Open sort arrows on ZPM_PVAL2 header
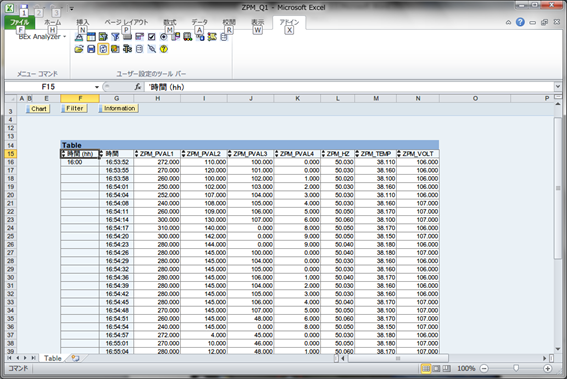Image resolution: width=567 pixels, height=379 pixels. tap(183, 154)
